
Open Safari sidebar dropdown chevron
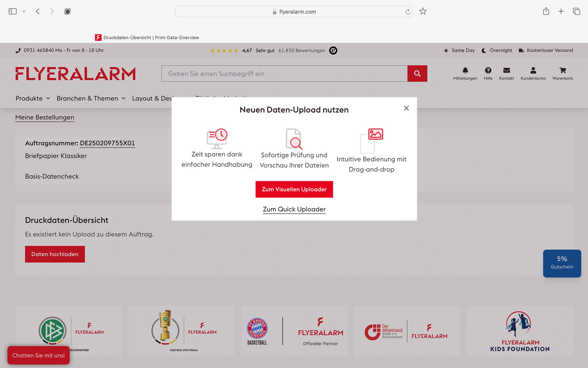(x=24, y=11)
